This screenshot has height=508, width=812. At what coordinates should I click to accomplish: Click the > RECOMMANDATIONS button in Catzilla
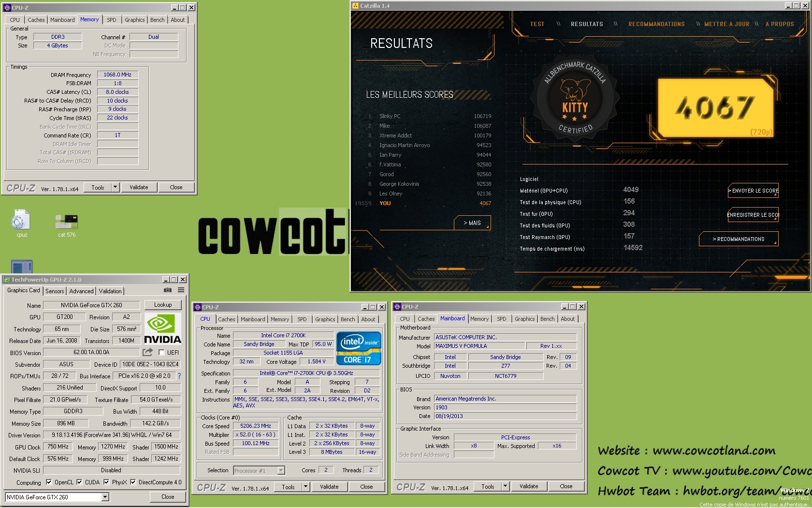(x=739, y=239)
